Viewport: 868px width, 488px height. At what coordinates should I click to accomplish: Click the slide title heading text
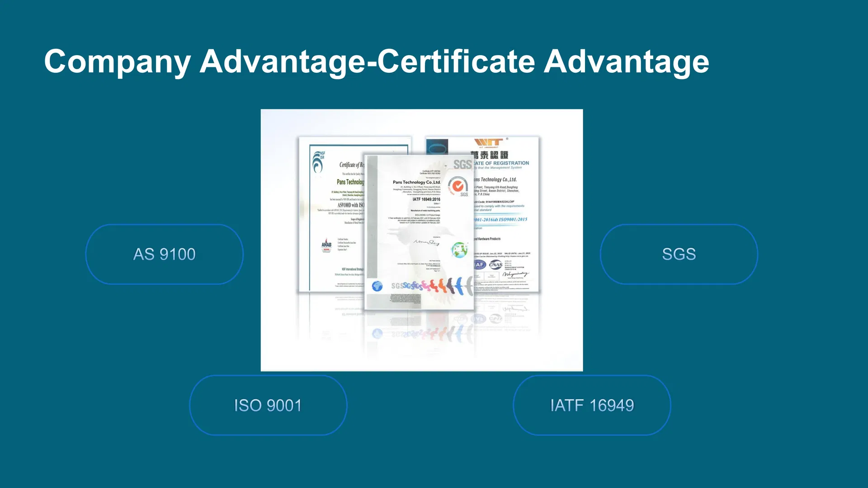pyautogui.click(x=376, y=61)
